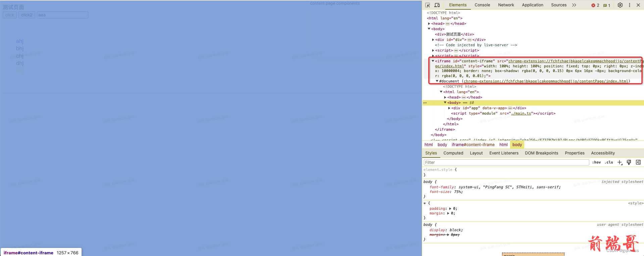The height and width of the screenshot is (256, 644).
Task: Add new style rule plus icon
Action: point(620,162)
